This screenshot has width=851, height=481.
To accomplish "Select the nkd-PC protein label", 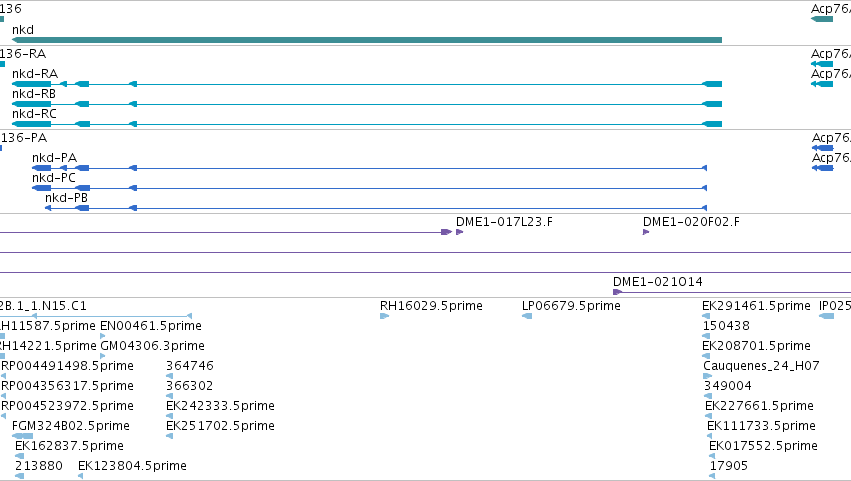I will 54,178.
